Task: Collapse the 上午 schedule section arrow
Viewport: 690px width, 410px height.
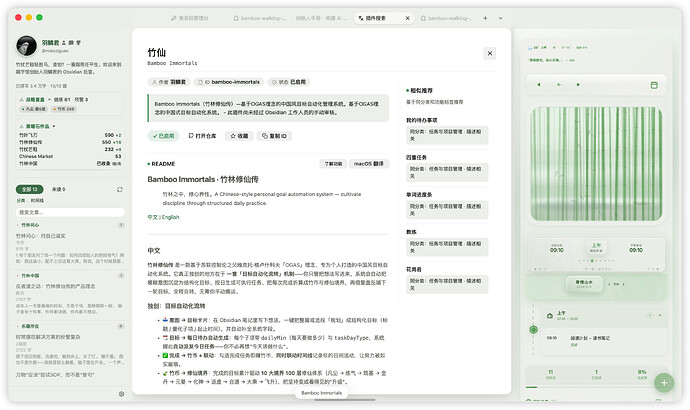Action: point(660,315)
